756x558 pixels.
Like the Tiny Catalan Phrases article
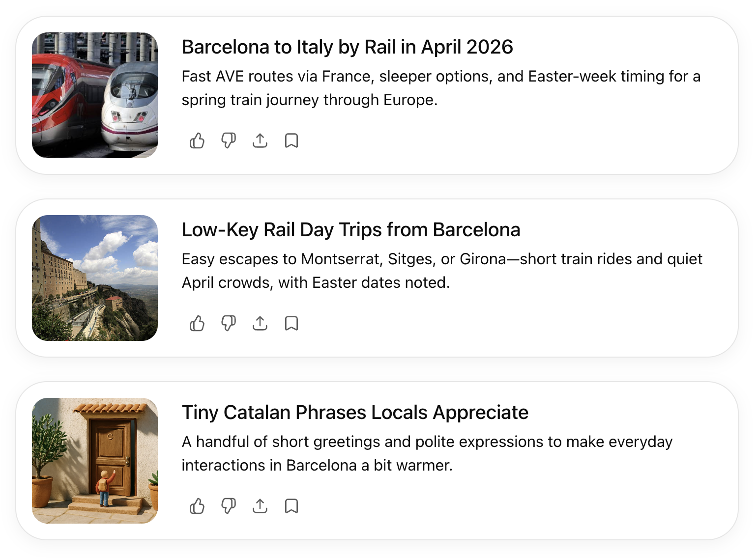[x=197, y=506]
